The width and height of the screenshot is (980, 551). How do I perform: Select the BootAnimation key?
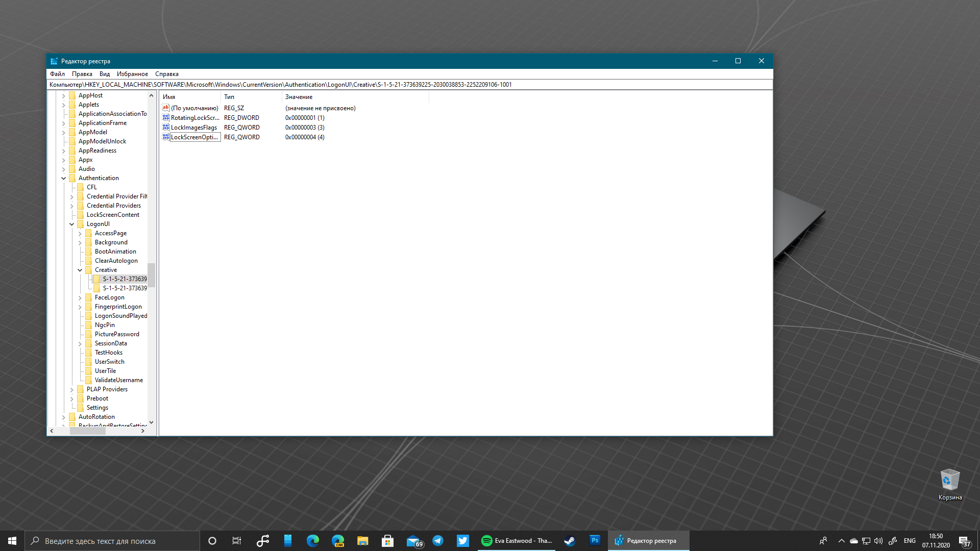pos(115,252)
